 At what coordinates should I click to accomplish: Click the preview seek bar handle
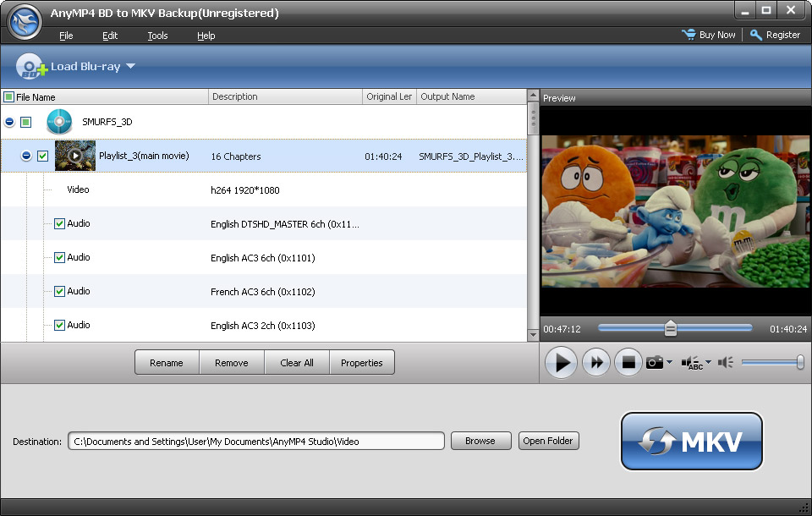click(x=671, y=328)
